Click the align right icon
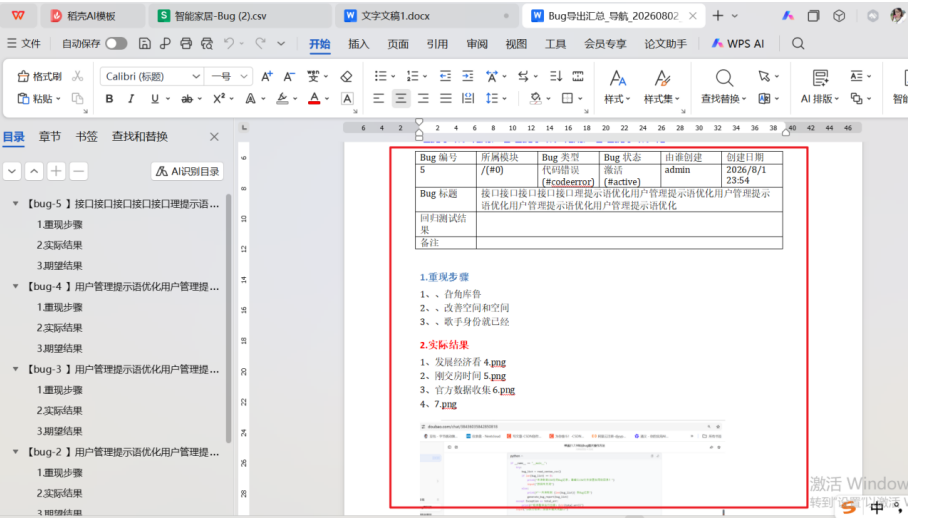This screenshot has width=943, height=532. point(423,99)
